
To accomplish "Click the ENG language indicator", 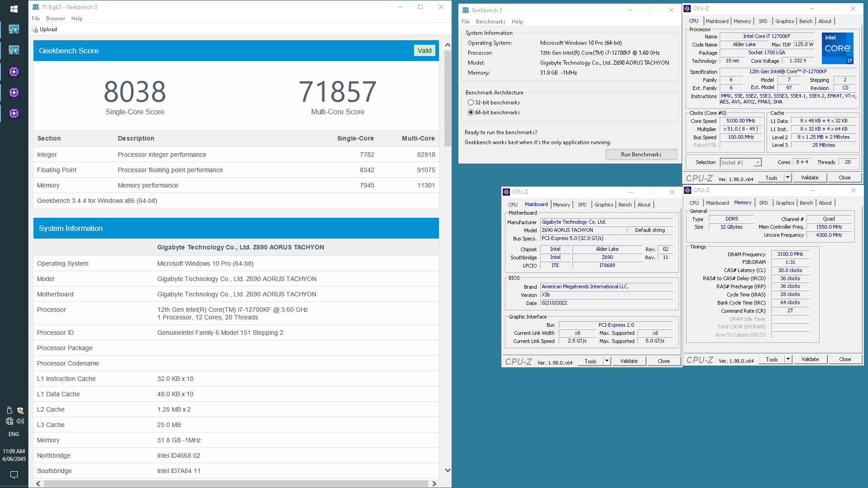I will pyautogui.click(x=14, y=434).
